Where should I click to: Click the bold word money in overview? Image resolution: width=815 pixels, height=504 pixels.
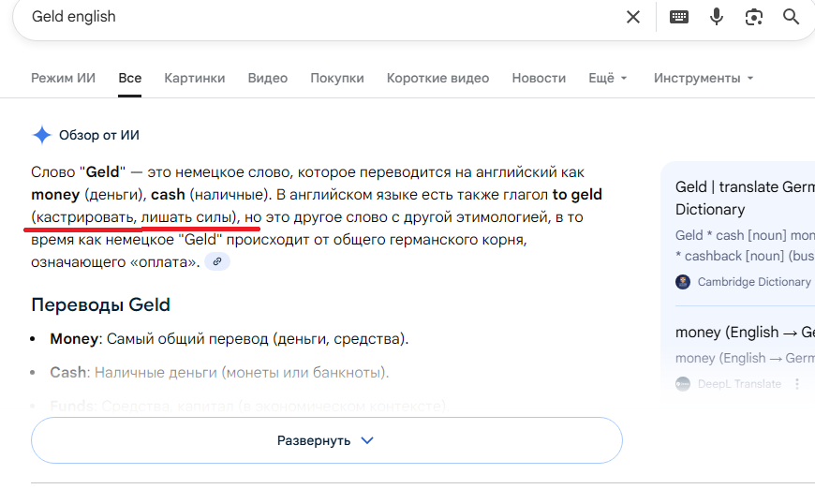tap(55, 194)
